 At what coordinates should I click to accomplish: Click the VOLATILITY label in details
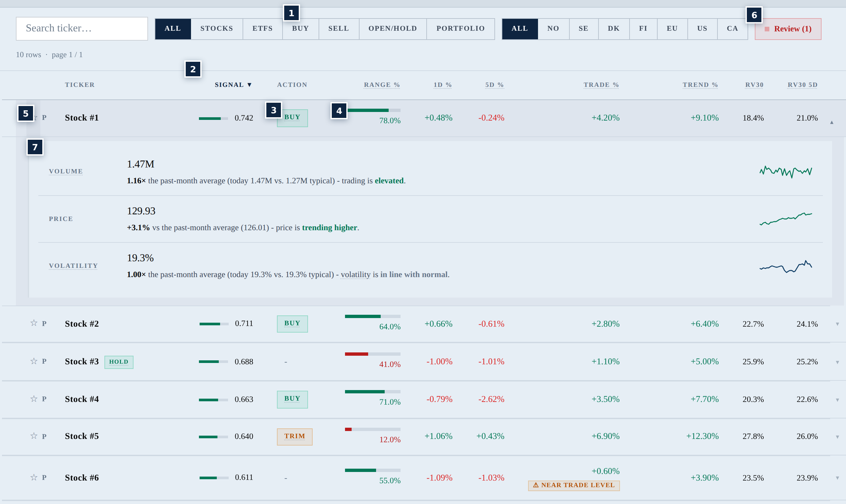tap(73, 266)
